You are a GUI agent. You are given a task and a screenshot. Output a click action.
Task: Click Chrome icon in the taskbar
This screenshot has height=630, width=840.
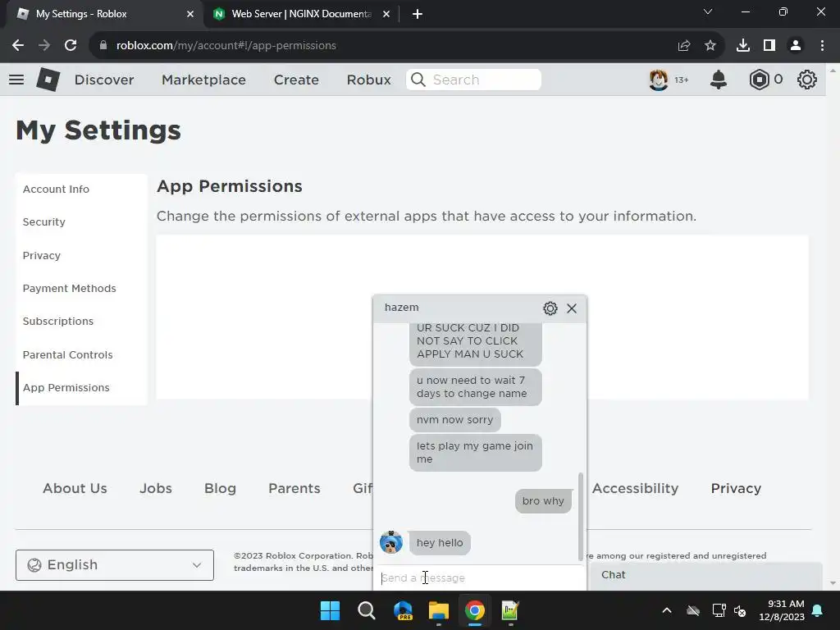(475, 610)
